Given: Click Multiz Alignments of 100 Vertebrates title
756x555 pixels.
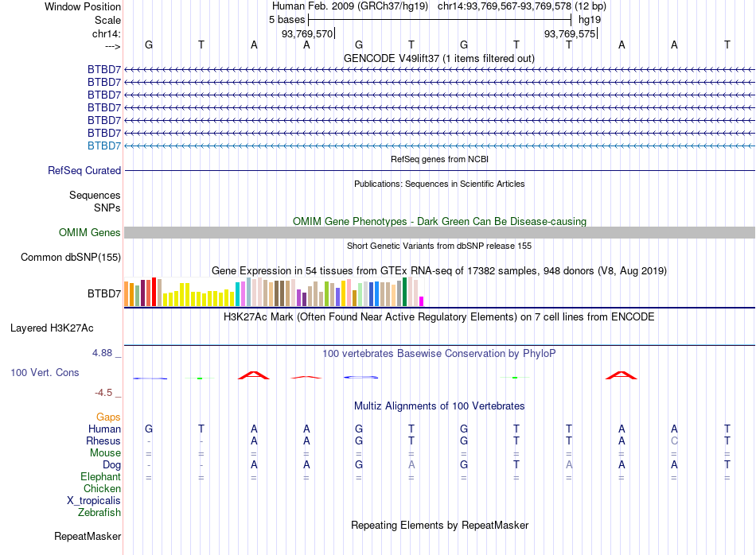Looking at the screenshot, I should (x=439, y=406).
